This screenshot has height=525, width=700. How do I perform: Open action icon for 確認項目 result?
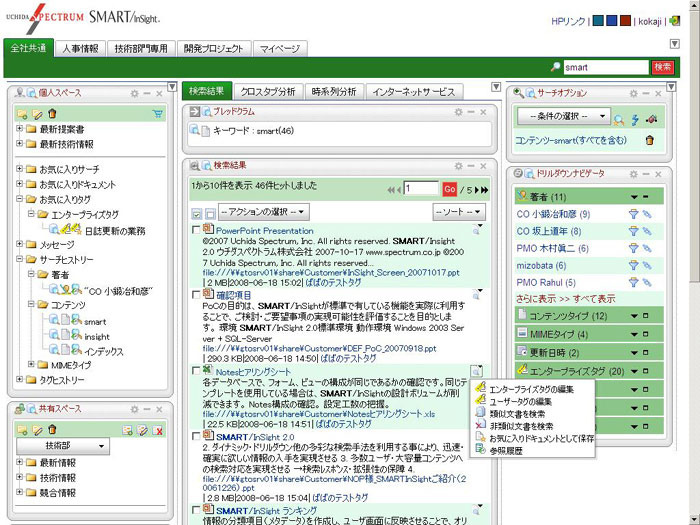click(x=477, y=294)
